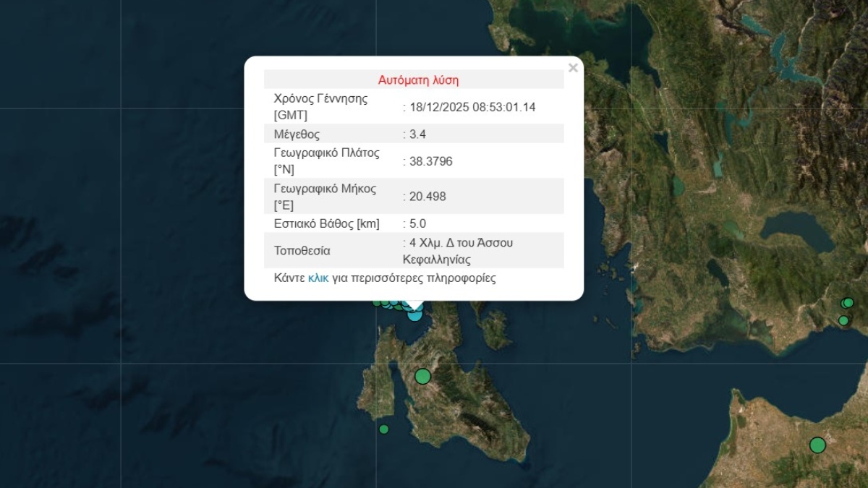Select the focal depth value 5.0
The width and height of the screenshot is (868, 488).
pyautogui.click(x=418, y=223)
